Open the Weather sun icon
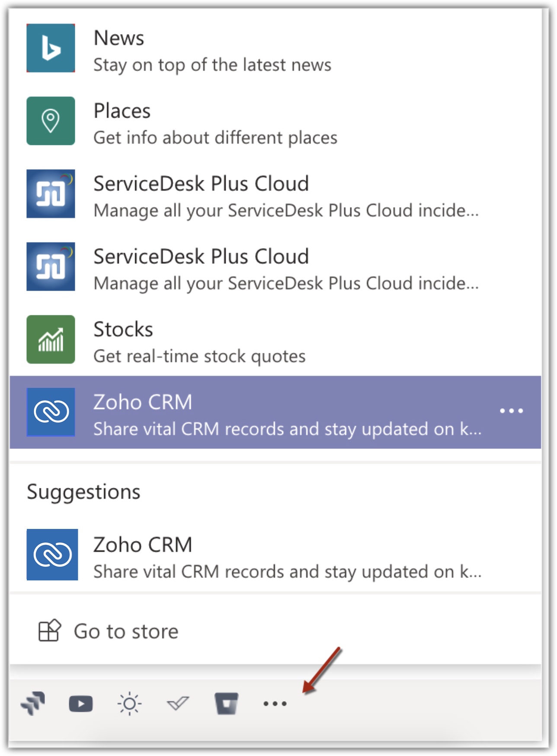The height and width of the screenshot is (756, 557). click(x=129, y=704)
